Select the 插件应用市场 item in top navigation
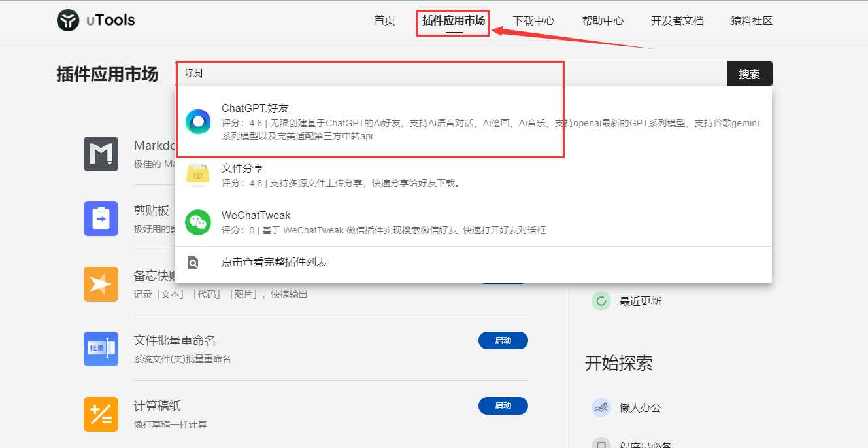 [x=454, y=20]
